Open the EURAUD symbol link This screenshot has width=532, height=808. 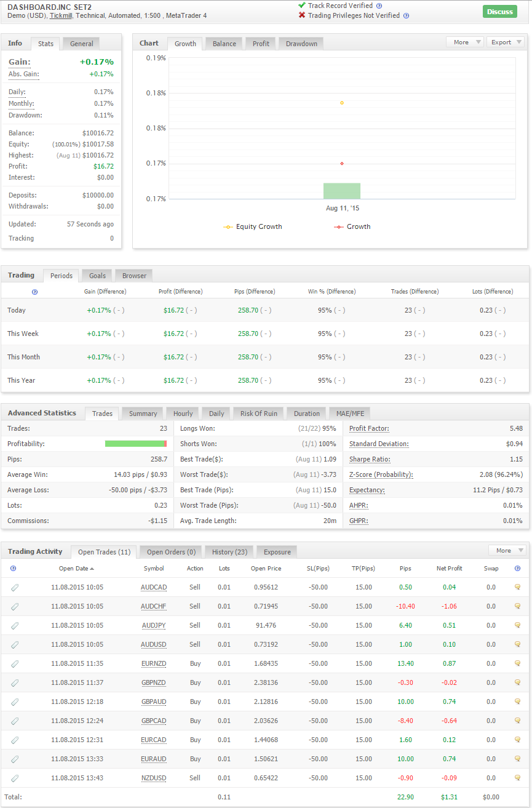coord(154,759)
